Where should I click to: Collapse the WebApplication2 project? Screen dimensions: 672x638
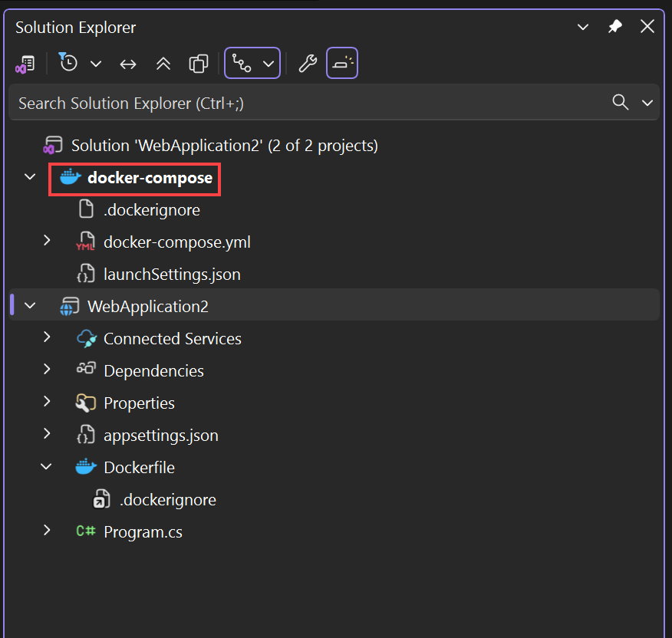coord(29,305)
